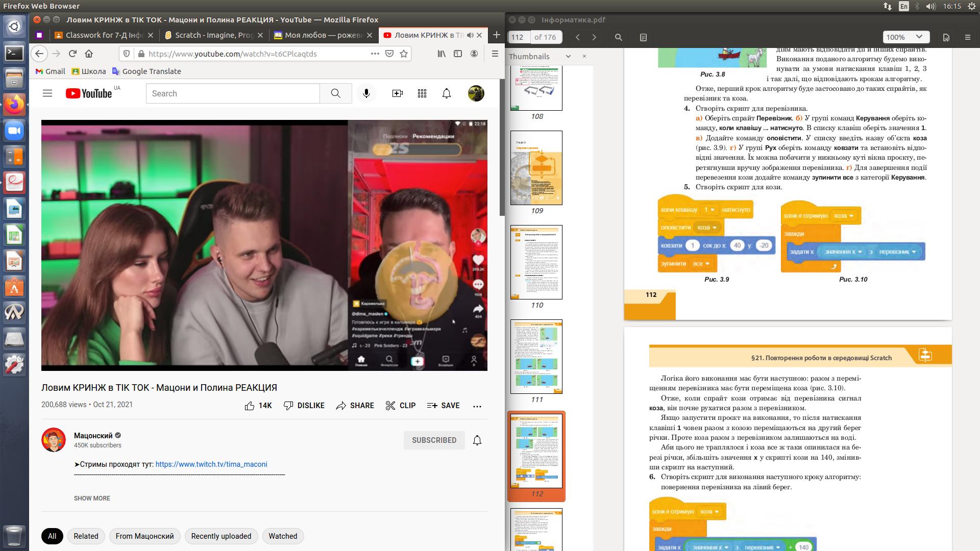Expand the Thumbnails sidebar dropdown

click(568, 57)
